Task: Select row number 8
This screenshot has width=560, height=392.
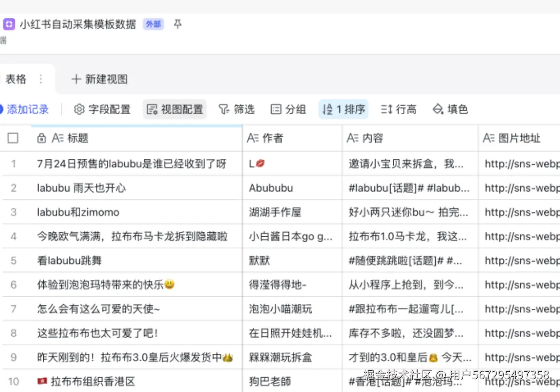Action: click(14, 333)
